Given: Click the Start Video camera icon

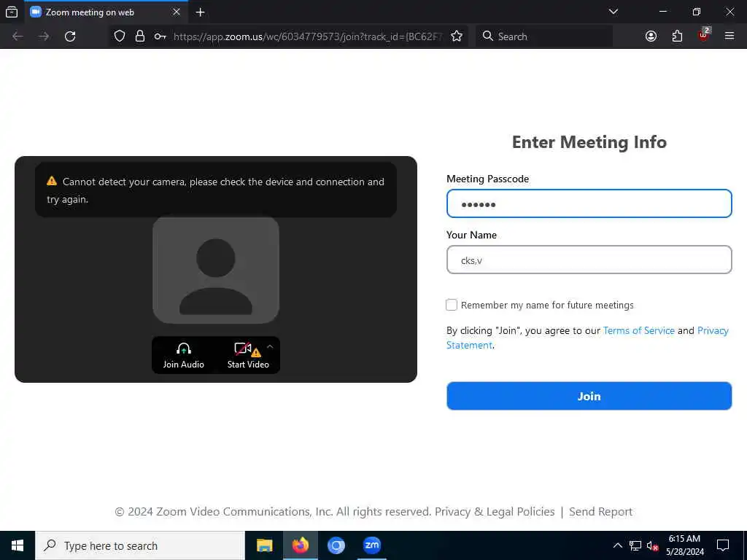Looking at the screenshot, I should [x=243, y=349].
